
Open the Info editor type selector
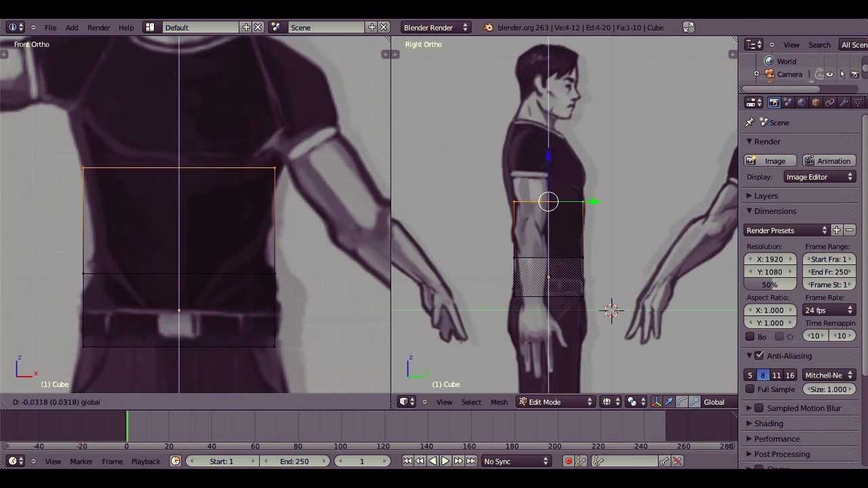point(15,28)
